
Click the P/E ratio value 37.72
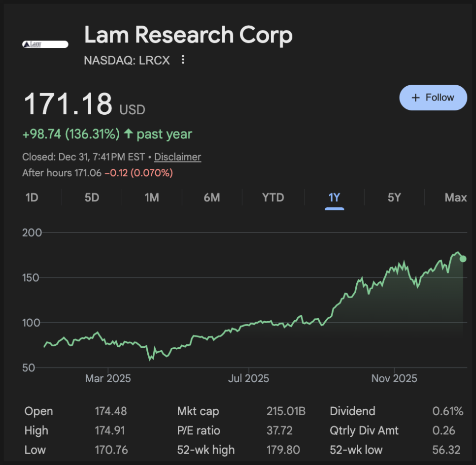click(x=279, y=431)
